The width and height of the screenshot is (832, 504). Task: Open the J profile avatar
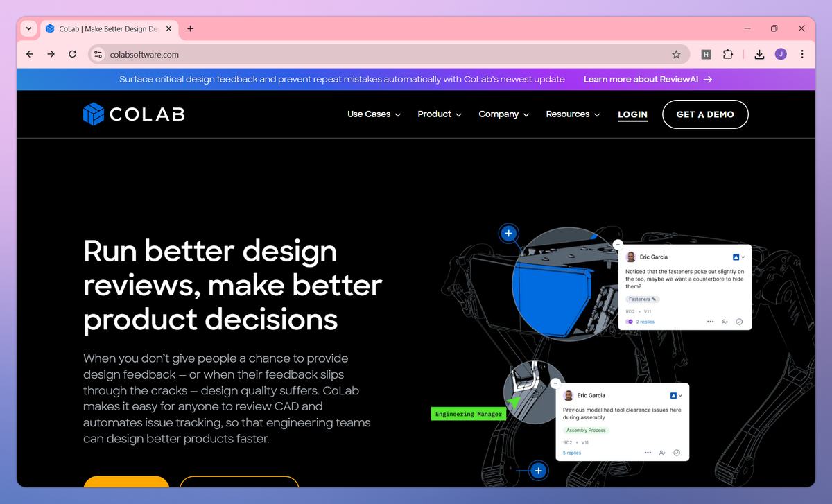coord(781,54)
